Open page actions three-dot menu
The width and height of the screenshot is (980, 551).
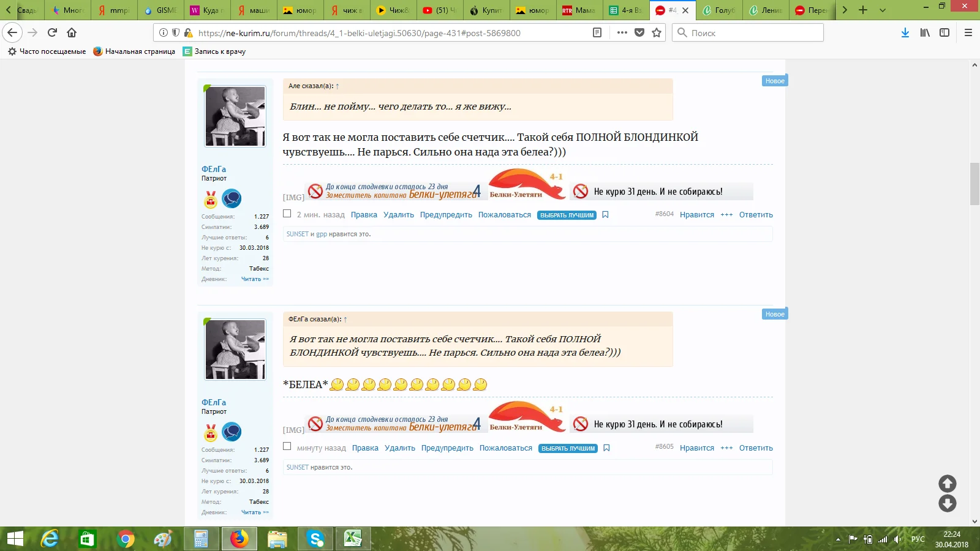point(622,33)
